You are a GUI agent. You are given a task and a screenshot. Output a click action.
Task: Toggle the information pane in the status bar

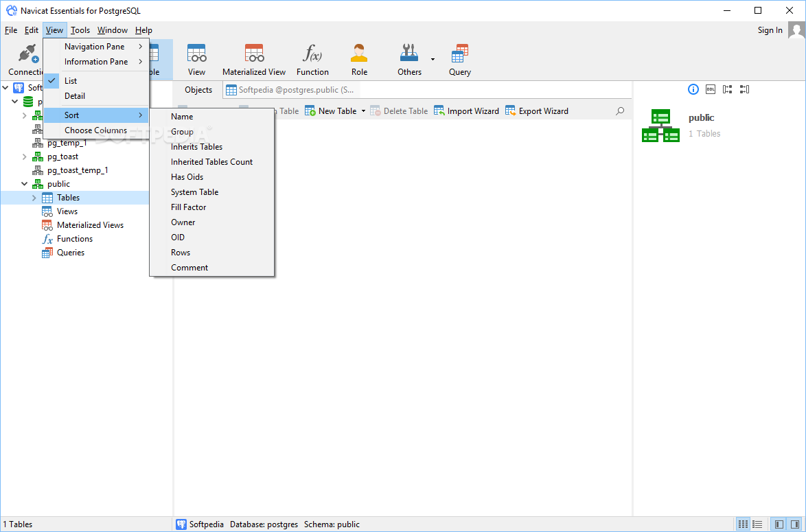click(796, 524)
